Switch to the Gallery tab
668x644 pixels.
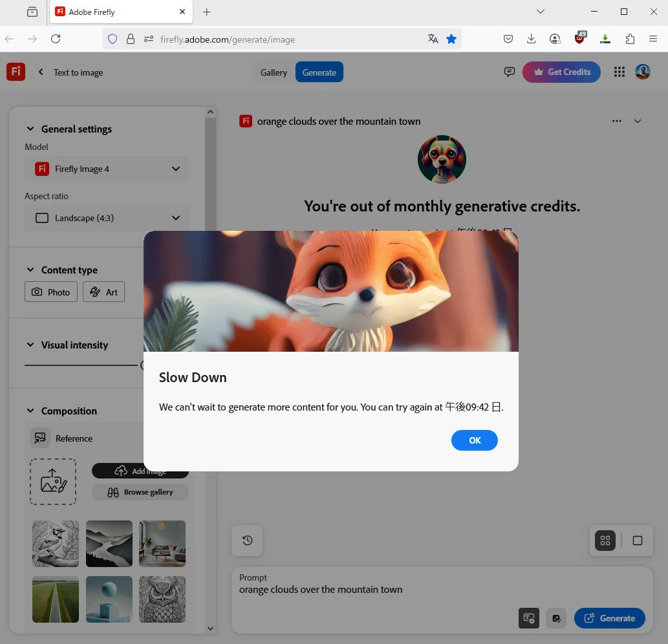[x=274, y=72]
